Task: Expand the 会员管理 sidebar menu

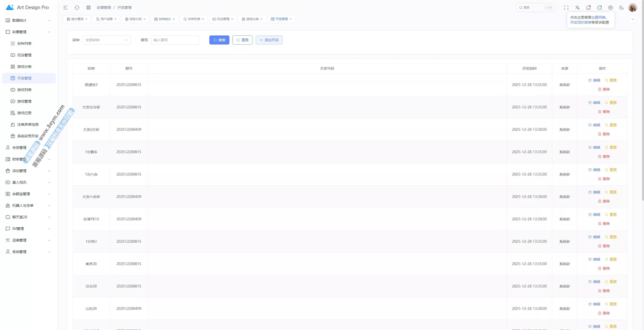Action: click(x=19, y=148)
